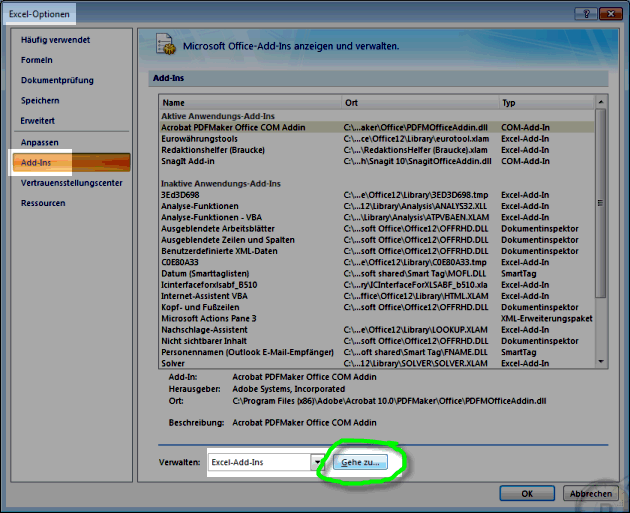Viewport: 630px width, 513px height.
Task: Click the add-ins list scrollbar thumb
Action: click(601, 203)
